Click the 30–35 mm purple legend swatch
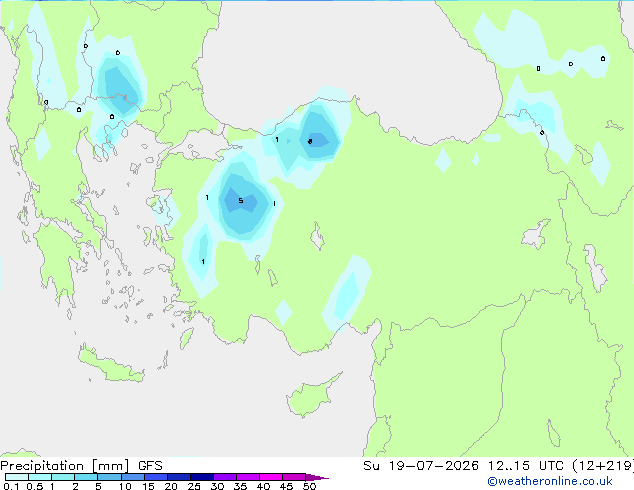 [x=225, y=477]
